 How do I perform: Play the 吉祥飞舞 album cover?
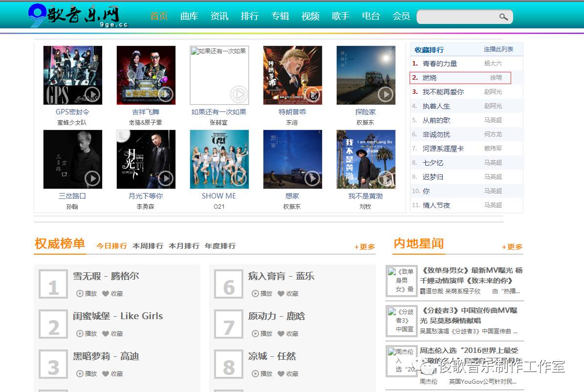(146, 75)
